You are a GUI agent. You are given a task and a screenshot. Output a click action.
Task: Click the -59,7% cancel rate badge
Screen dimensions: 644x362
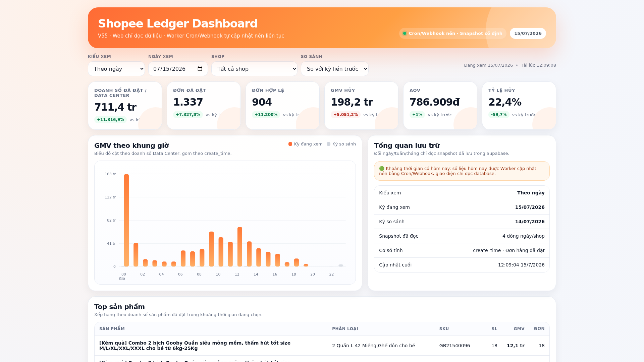tap(499, 115)
